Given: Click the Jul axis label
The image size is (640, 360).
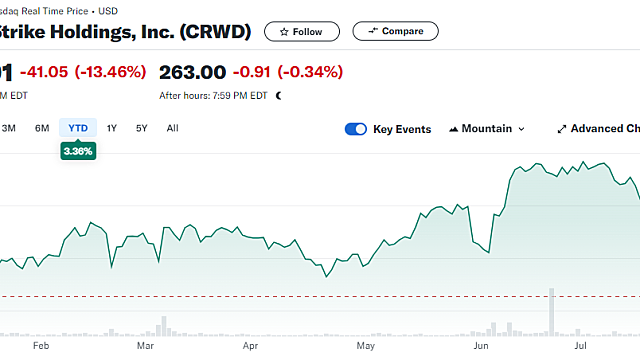Looking at the screenshot, I should click(580, 346).
